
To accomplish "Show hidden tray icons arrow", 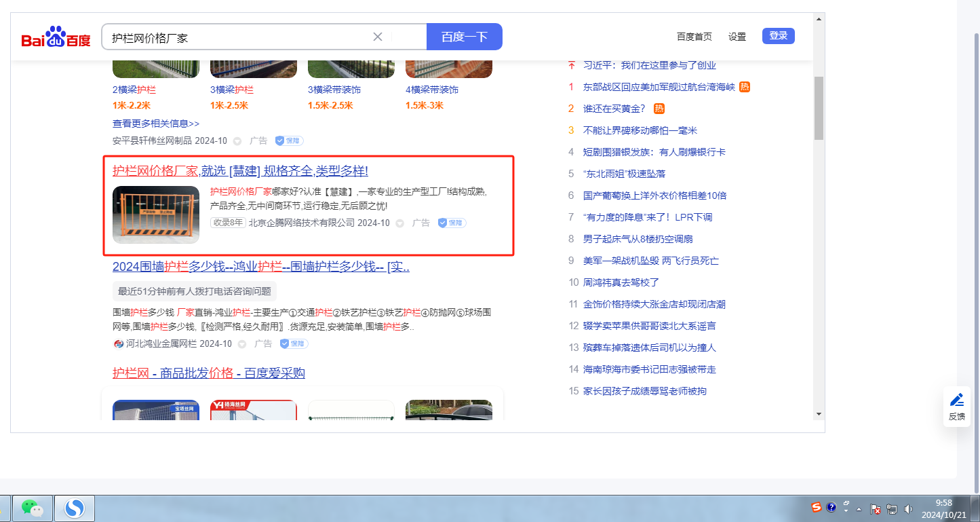I will [x=859, y=508].
